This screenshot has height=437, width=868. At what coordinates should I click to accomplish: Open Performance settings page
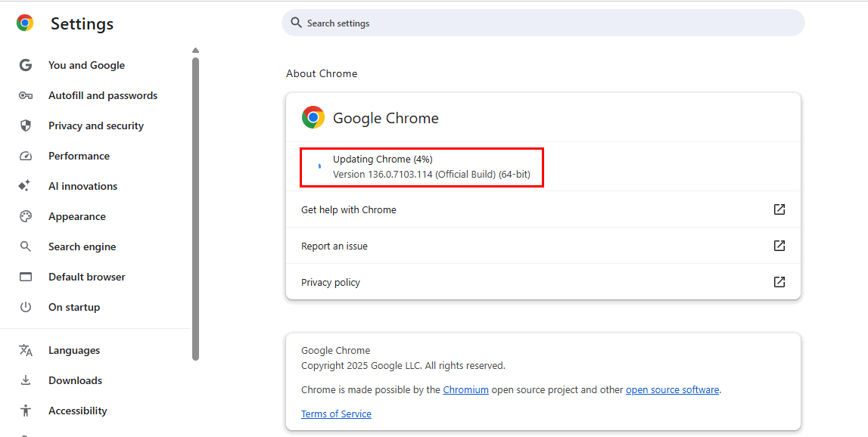click(79, 156)
